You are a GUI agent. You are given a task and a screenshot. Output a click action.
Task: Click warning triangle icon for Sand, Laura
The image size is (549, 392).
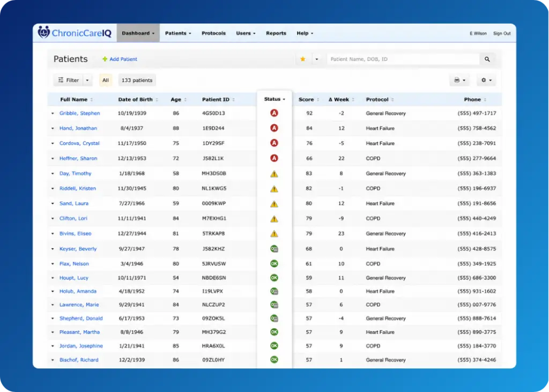click(x=274, y=204)
